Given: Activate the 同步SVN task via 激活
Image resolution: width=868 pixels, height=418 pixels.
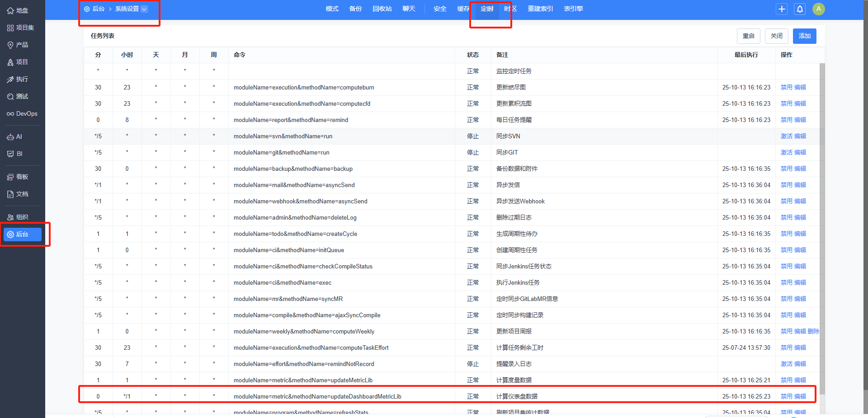Looking at the screenshot, I should (x=786, y=136).
